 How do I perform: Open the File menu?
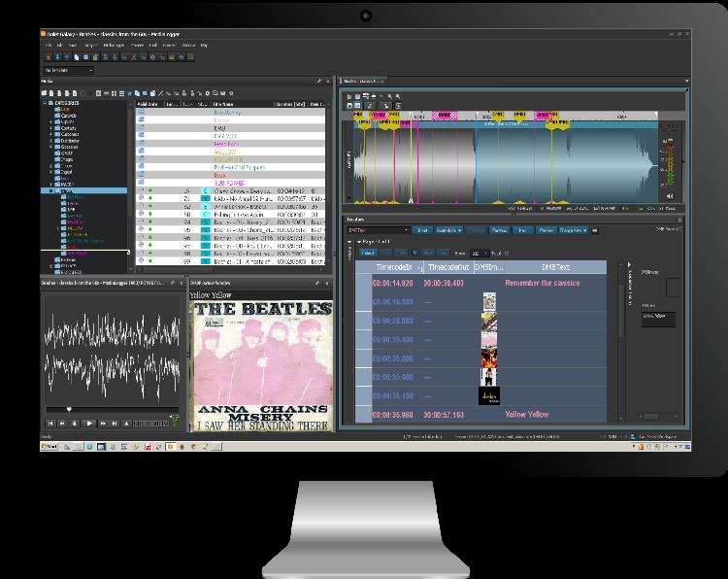click(x=47, y=45)
